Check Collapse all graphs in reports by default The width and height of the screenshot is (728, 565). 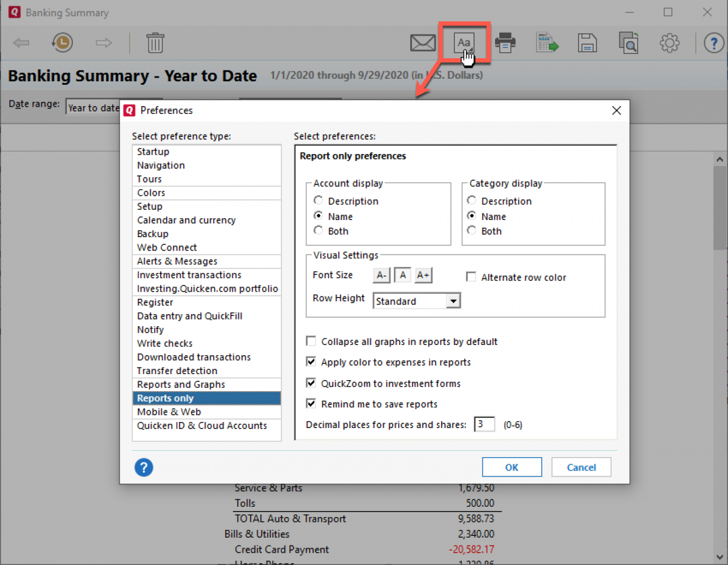pyautogui.click(x=311, y=341)
